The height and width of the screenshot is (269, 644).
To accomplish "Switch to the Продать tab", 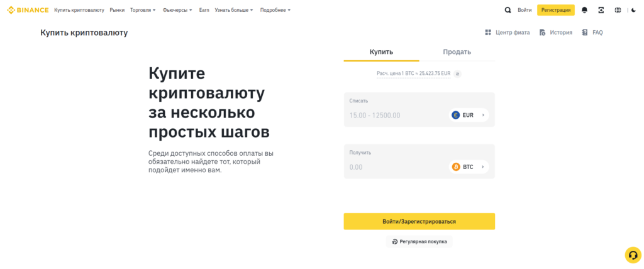I will click(457, 52).
